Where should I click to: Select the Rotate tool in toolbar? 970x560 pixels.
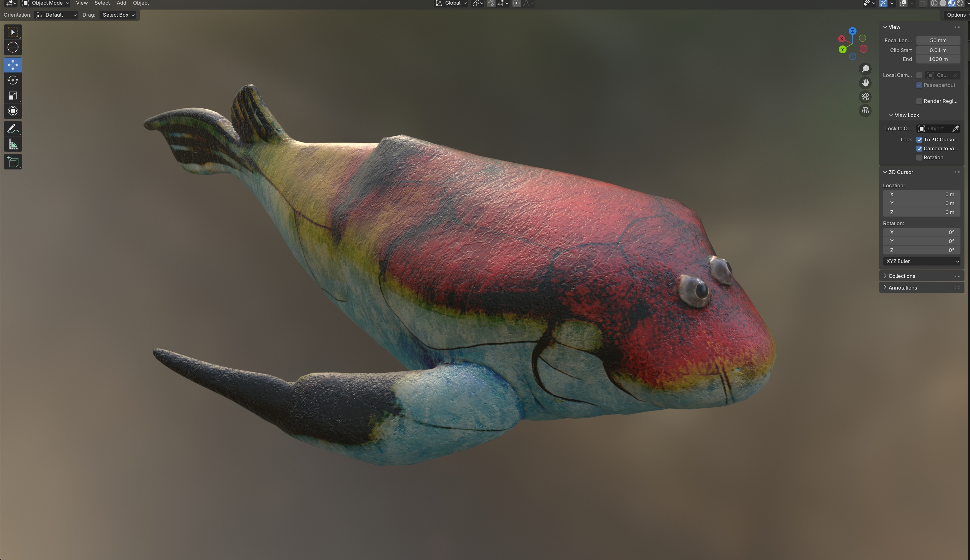(x=13, y=80)
